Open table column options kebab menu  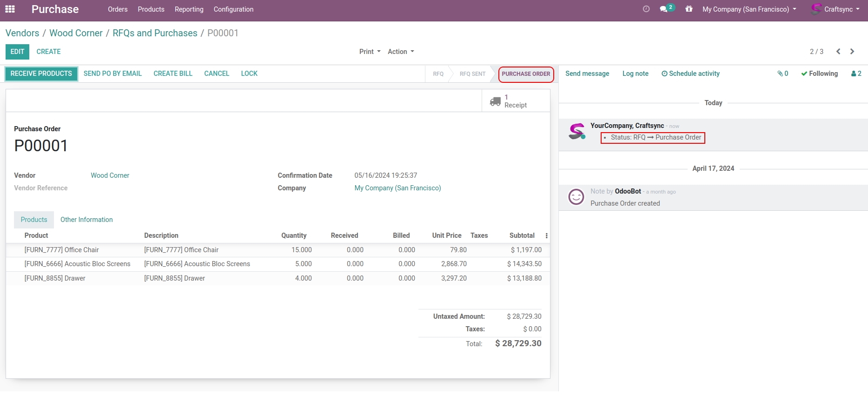546,236
